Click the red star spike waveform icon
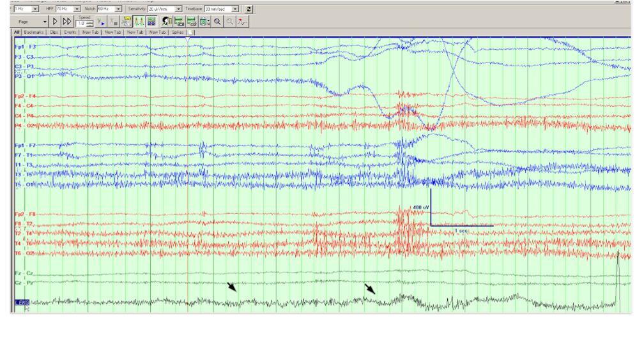644x351 pixels. [x=242, y=22]
